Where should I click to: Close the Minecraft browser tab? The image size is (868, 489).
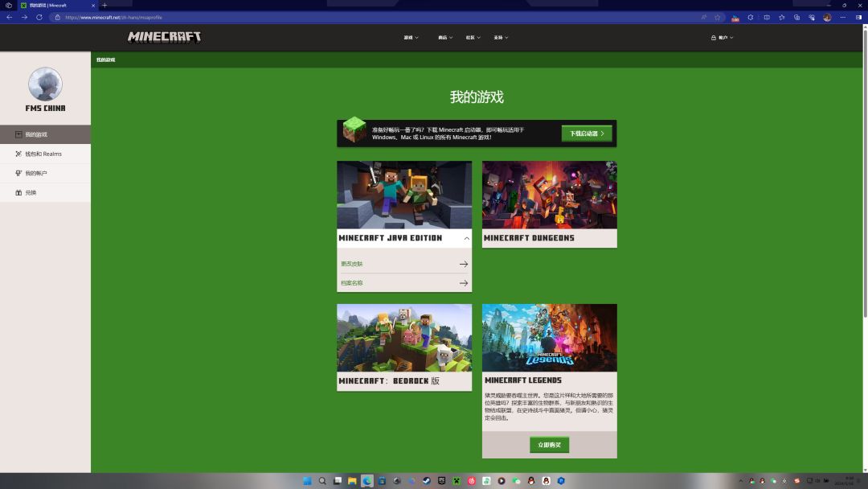click(93, 5)
